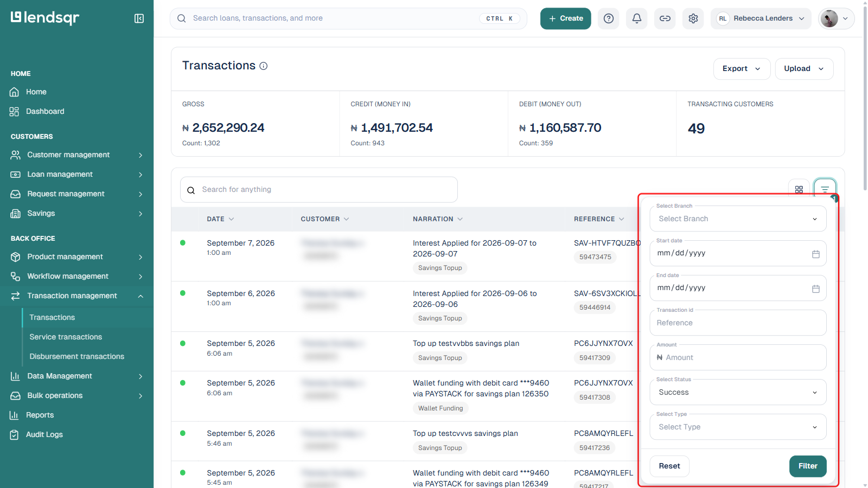Click the Audit Logs clipboard icon
868x488 pixels.
[x=15, y=435]
